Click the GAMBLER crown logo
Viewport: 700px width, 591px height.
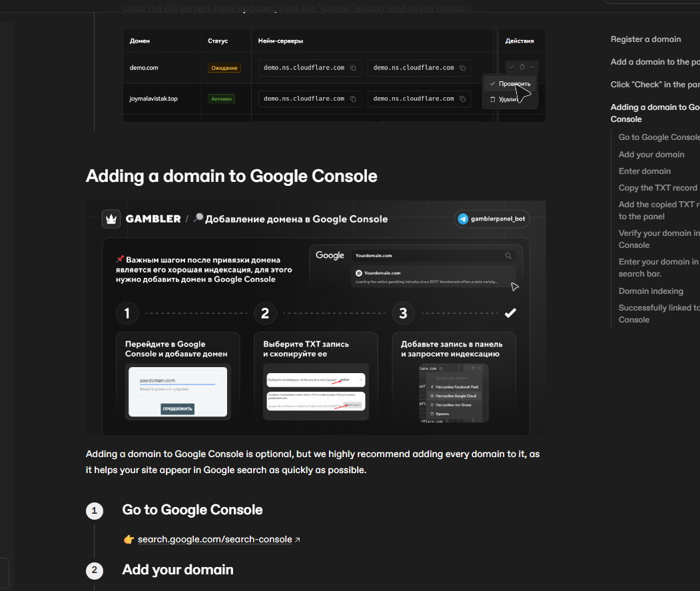(x=111, y=219)
